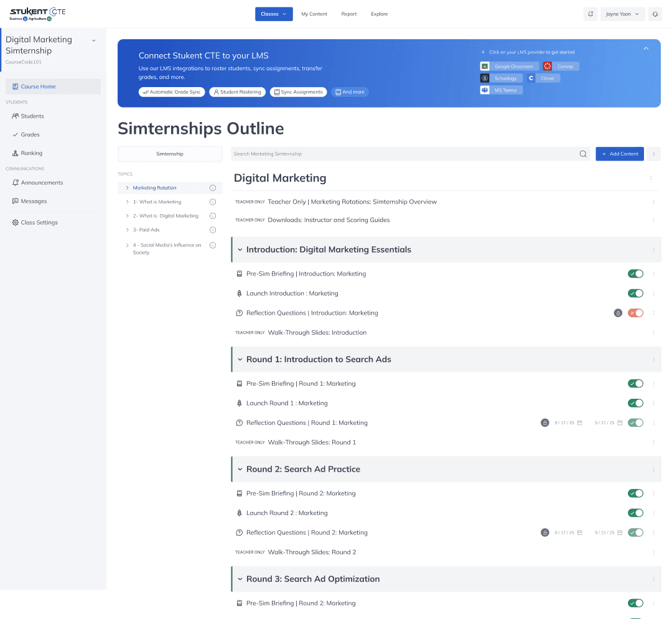Screen dimensions: 672x619
Task: Click Sync Assignments pill
Action: [x=298, y=92]
